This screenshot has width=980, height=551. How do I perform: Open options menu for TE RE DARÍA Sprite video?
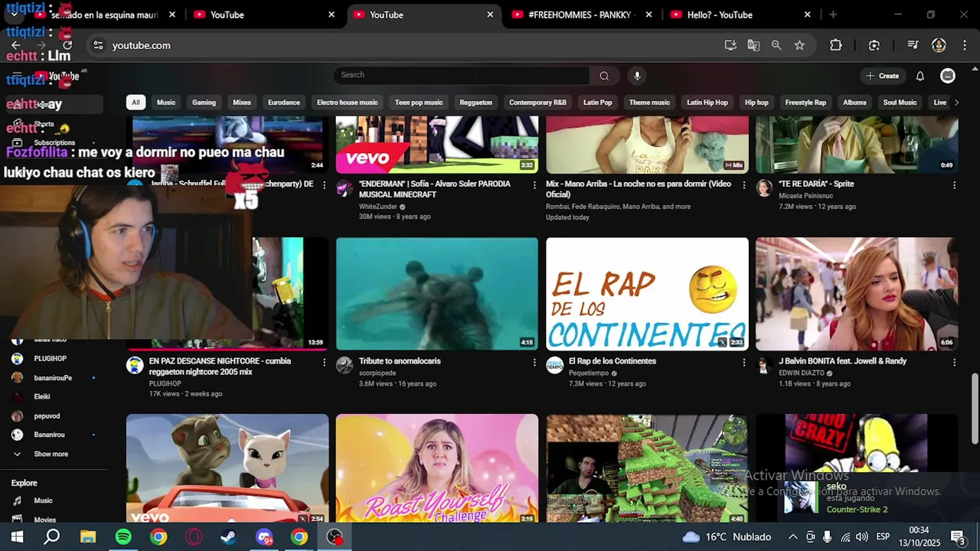954,185
